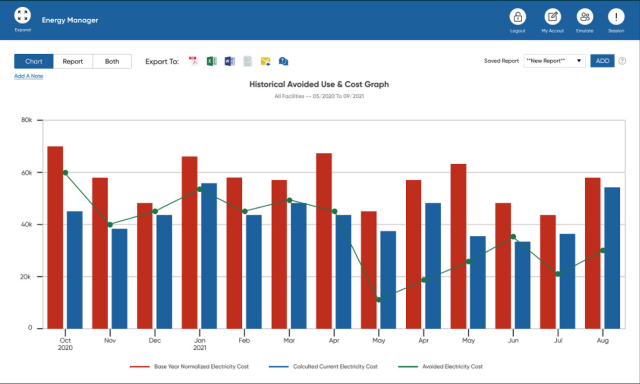
Task: Switch to the Report tab
Action: [x=73, y=61]
